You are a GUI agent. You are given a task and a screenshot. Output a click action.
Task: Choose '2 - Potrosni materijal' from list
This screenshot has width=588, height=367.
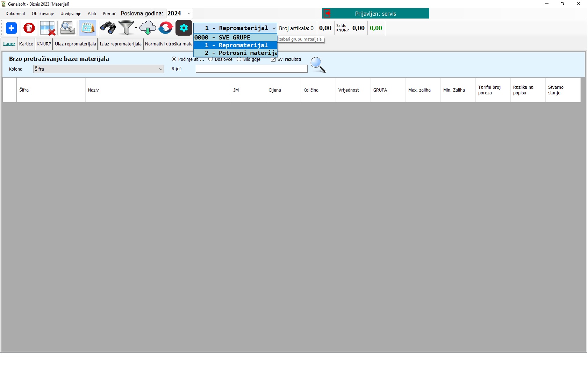point(236,53)
